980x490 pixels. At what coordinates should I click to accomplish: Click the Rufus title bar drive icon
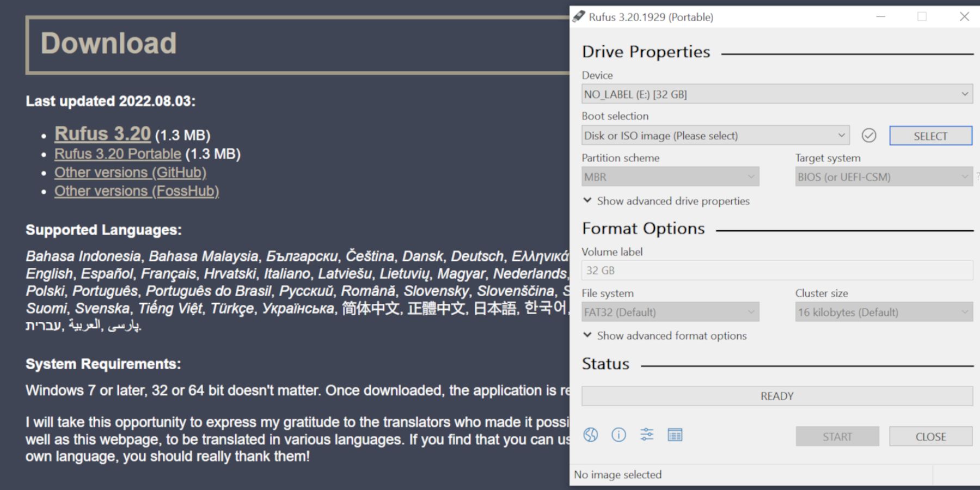click(578, 17)
